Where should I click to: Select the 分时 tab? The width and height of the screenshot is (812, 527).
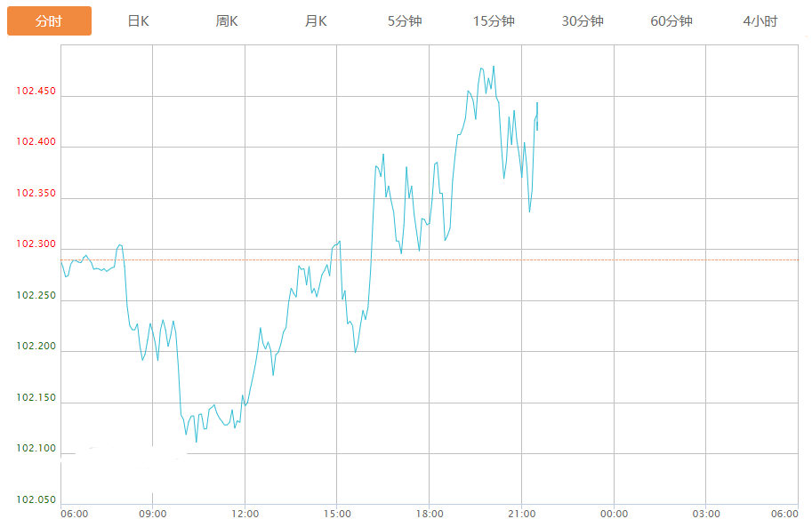click(x=49, y=21)
